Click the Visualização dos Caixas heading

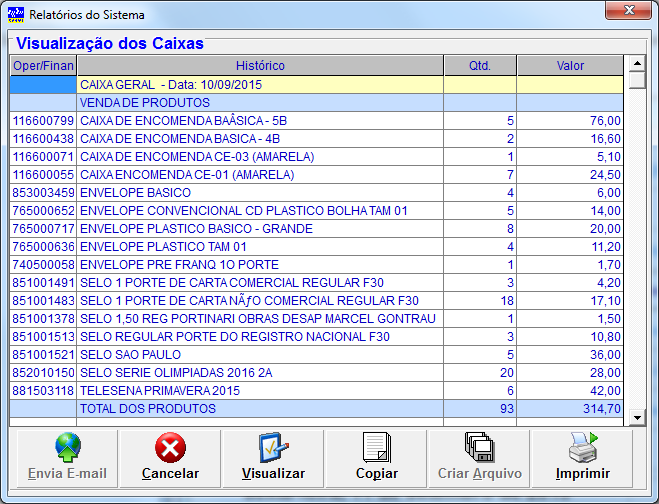(110, 43)
